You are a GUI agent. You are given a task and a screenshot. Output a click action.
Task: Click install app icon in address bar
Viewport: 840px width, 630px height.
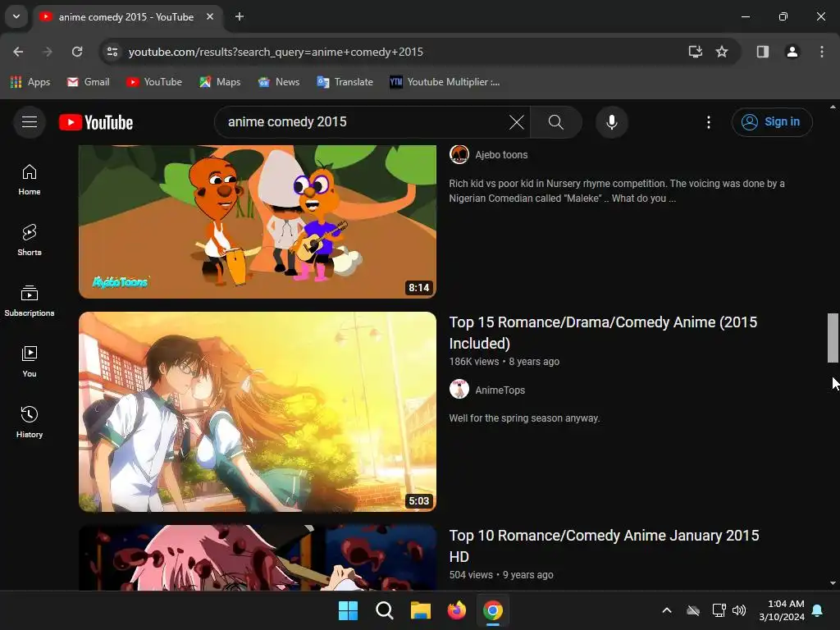click(695, 52)
